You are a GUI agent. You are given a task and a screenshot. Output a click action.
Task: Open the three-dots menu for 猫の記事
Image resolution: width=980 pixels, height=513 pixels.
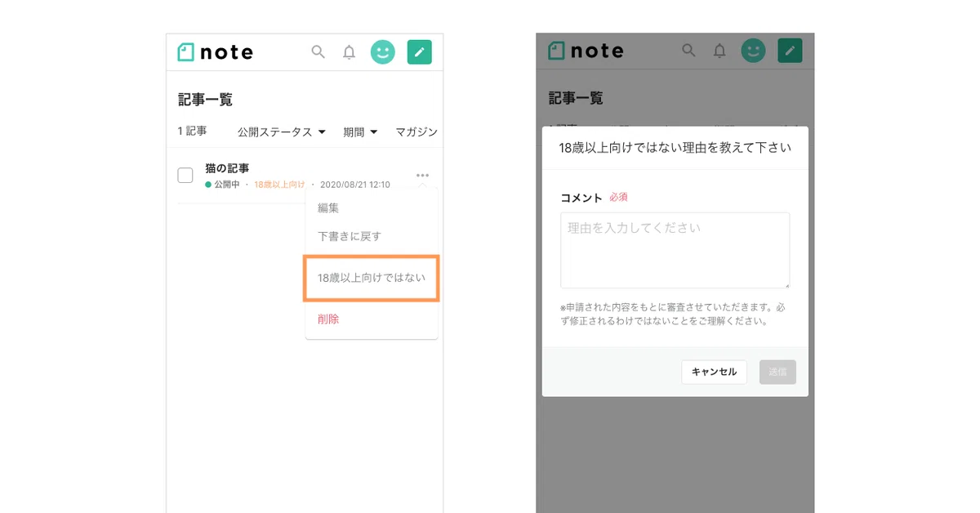[422, 176]
